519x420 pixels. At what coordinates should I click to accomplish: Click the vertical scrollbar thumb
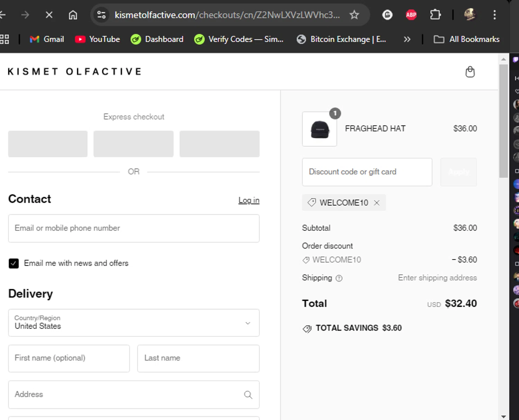coord(503,121)
